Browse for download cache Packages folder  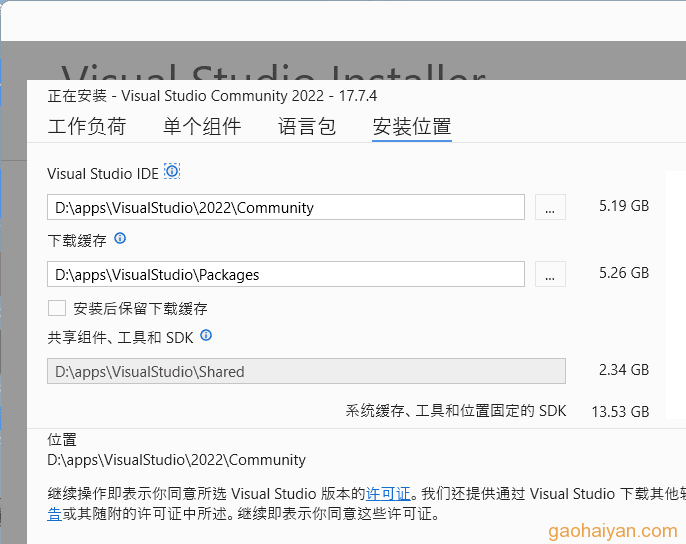tap(550, 274)
